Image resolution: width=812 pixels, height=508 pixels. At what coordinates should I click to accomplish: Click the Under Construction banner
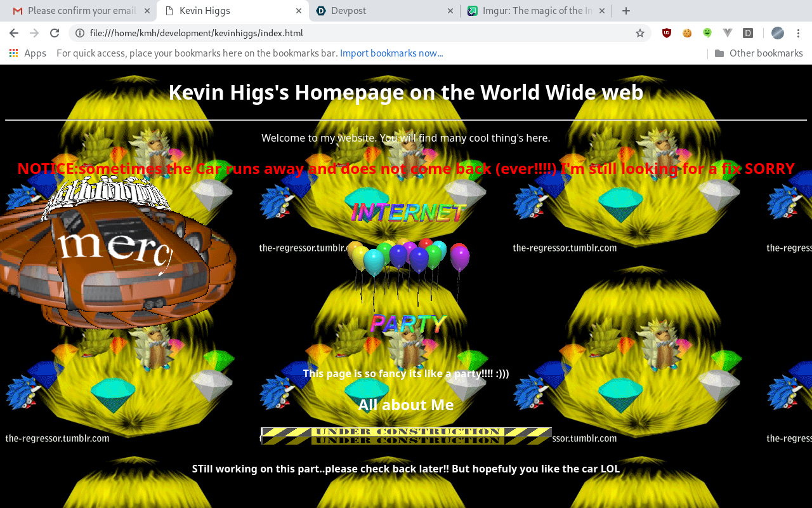(x=406, y=436)
